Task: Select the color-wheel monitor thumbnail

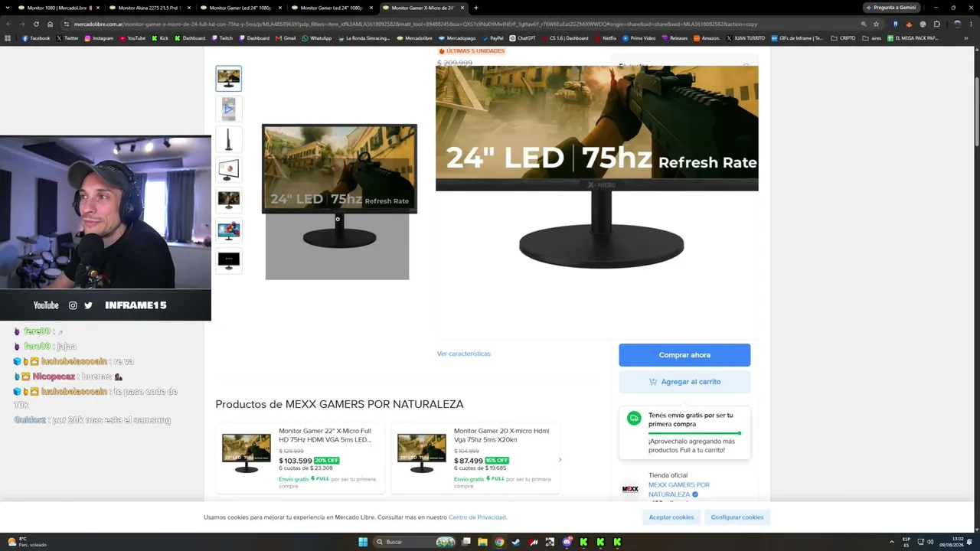Action: pos(228,169)
